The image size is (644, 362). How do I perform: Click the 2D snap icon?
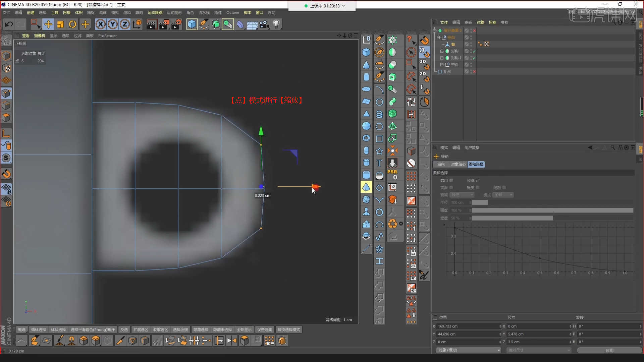[424, 76]
